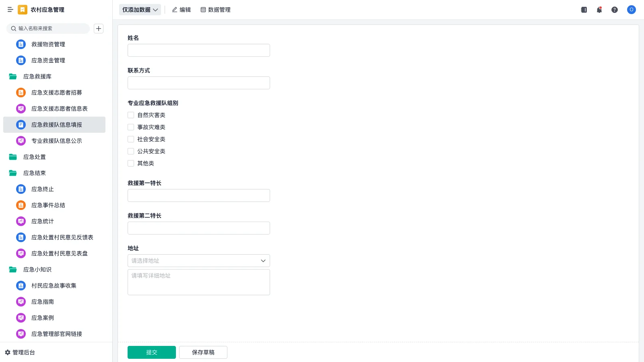Click the gear icon next to 管理后台
The width and height of the screenshot is (644, 362).
point(8,352)
